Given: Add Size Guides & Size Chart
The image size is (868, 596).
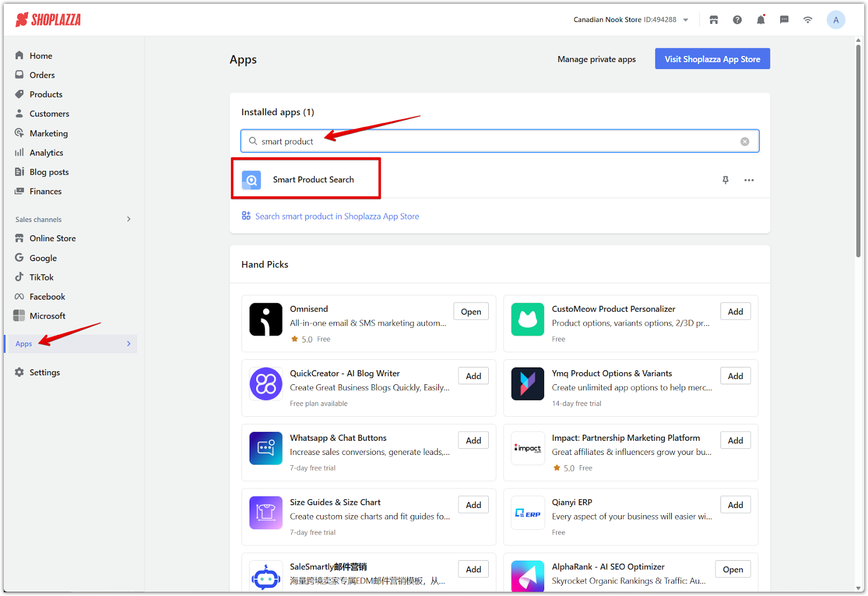Looking at the screenshot, I should [x=474, y=505].
